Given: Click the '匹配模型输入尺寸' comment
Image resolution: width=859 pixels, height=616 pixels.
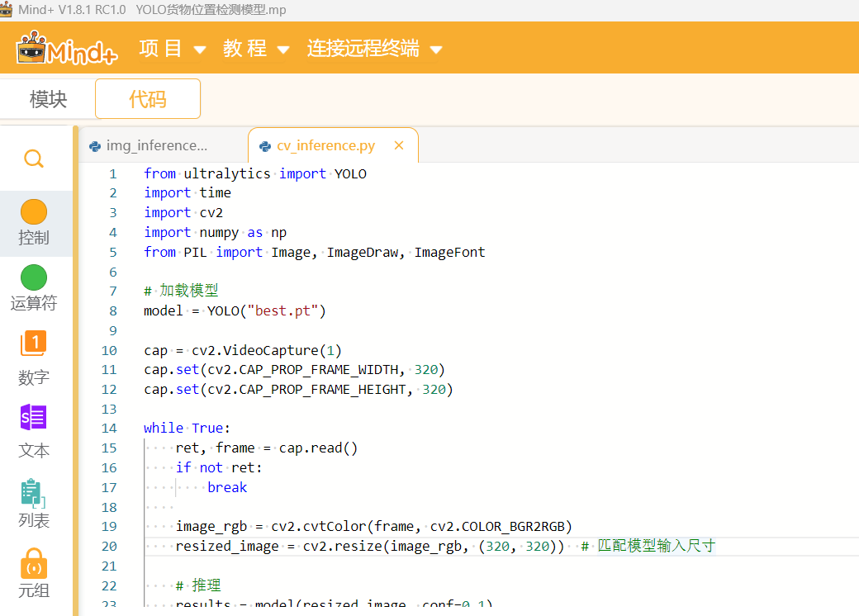Looking at the screenshot, I should pos(657,546).
